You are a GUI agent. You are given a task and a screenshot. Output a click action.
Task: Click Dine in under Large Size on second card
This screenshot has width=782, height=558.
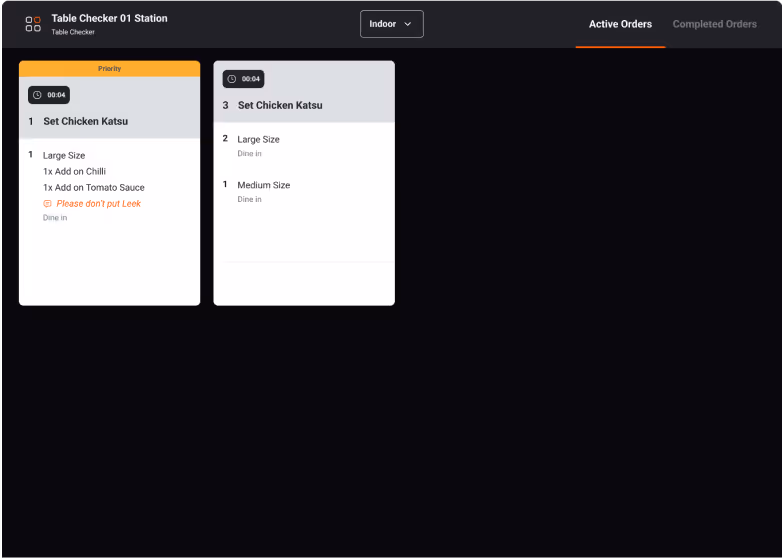(x=249, y=154)
